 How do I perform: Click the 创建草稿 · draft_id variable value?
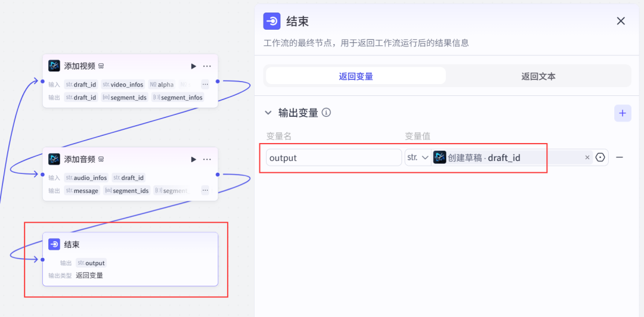point(484,158)
